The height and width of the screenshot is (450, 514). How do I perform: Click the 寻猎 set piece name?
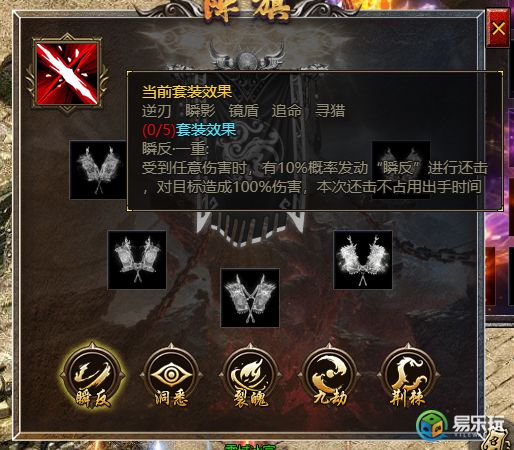330,111
